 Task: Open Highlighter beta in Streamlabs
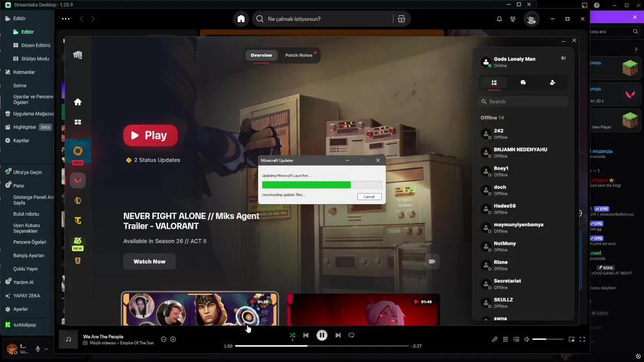tap(28, 127)
